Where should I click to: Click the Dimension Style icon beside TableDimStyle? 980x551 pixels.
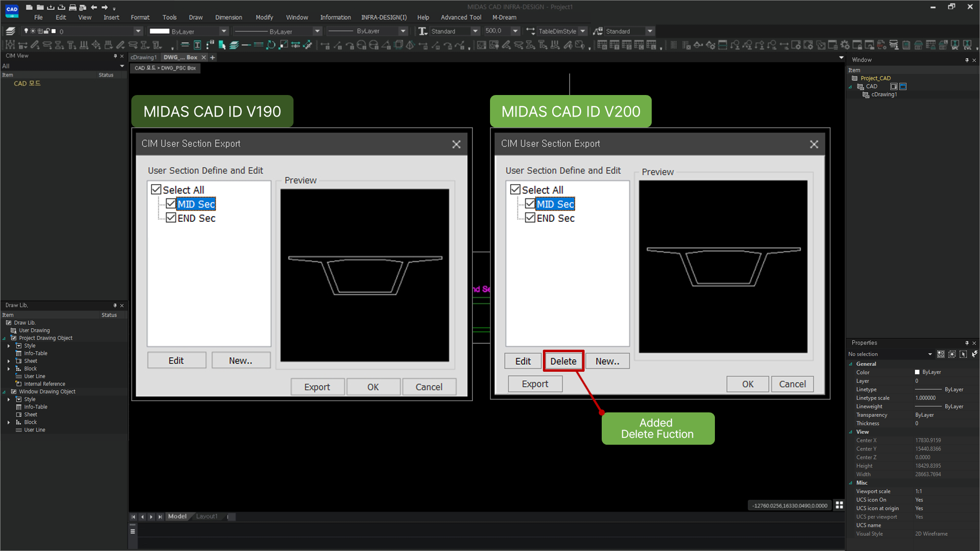[x=531, y=31]
